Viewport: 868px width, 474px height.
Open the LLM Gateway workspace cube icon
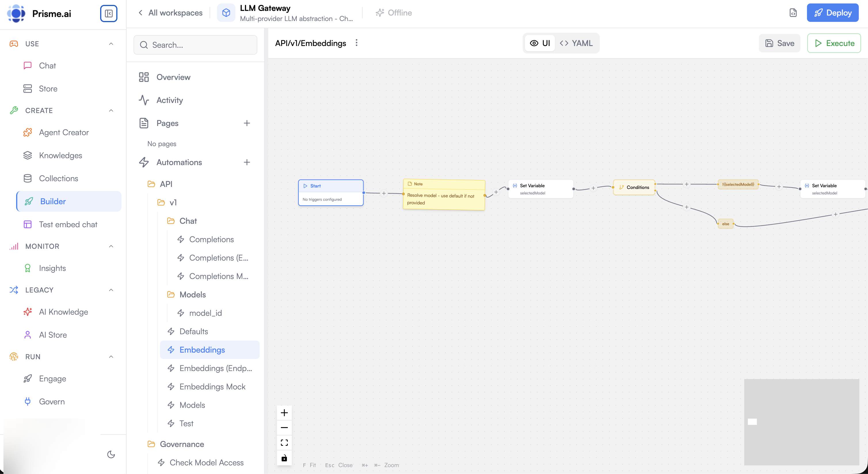[x=226, y=13]
